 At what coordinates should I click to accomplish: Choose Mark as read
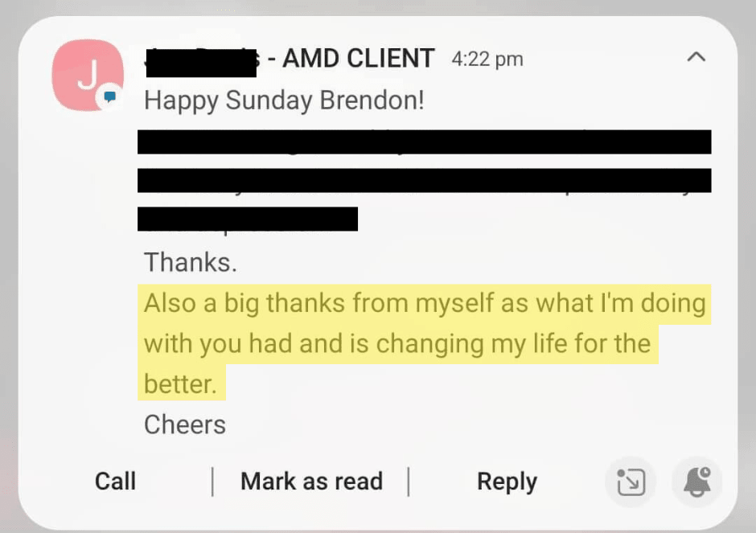(x=311, y=481)
